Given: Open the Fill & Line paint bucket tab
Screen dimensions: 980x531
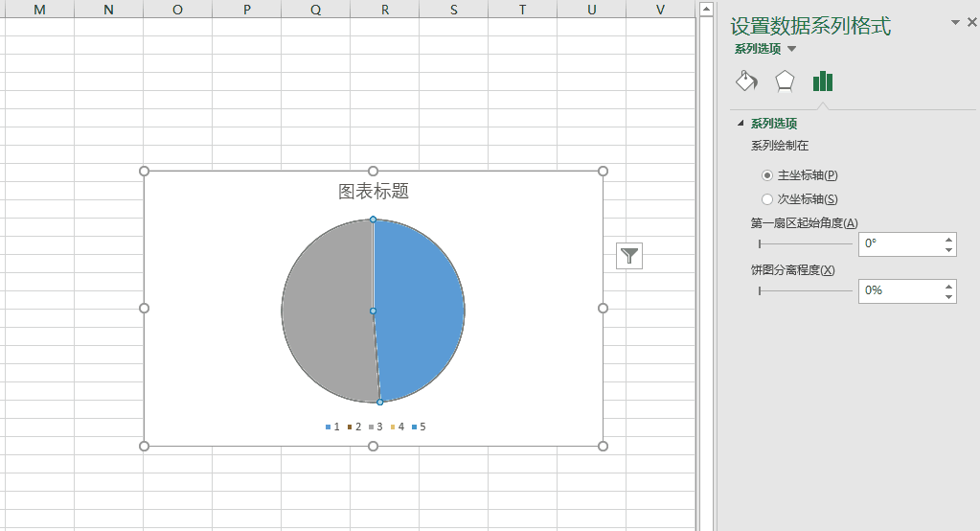Looking at the screenshot, I should tap(747, 81).
